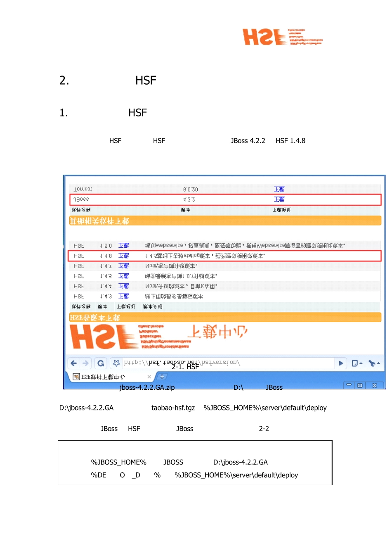Click the address bar with hsf.taobao.net URL
The image size is (392, 555).
(x=228, y=363)
